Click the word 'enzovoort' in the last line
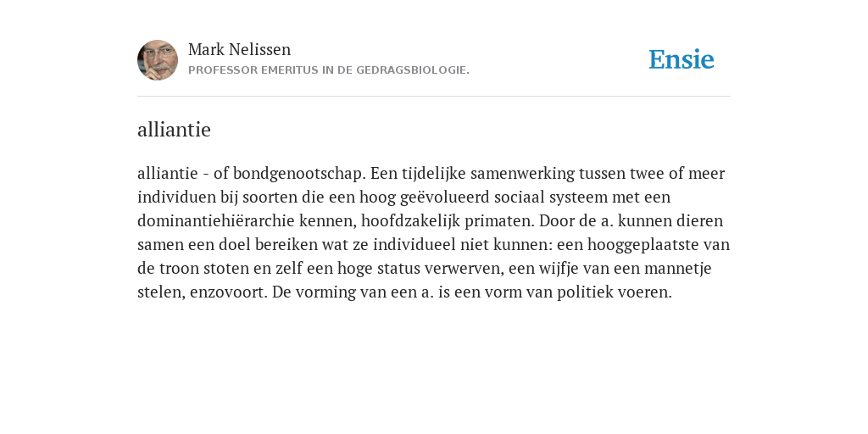Image resolution: width=868 pixels, height=434 pixels. click(x=229, y=292)
